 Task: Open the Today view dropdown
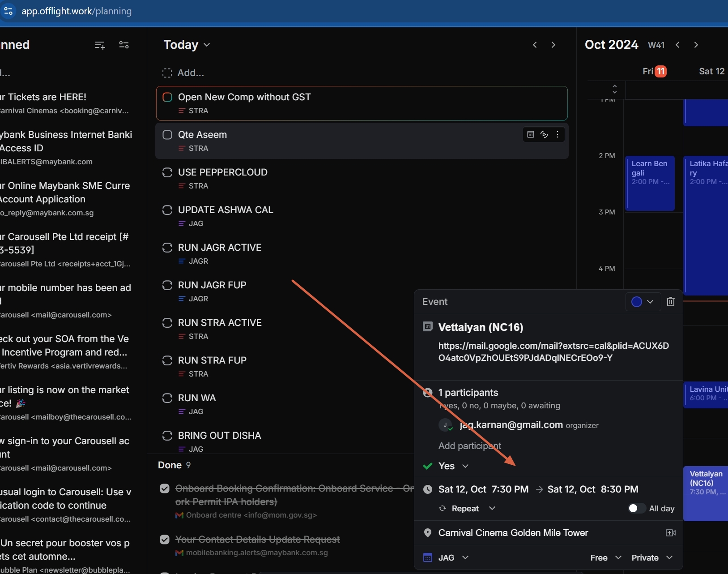[187, 45]
